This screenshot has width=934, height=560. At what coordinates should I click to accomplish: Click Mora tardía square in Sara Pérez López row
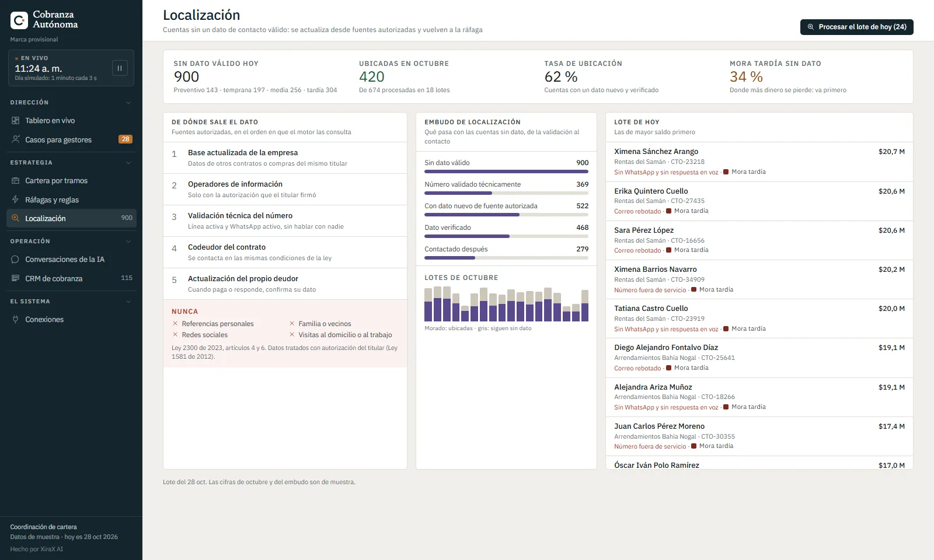pos(669,250)
